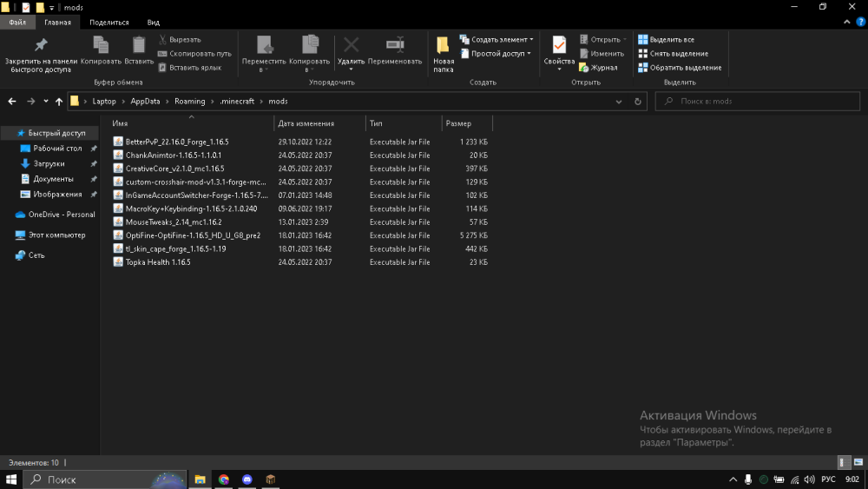Click the Копировать (Copy) ribbon icon

pos(101,51)
